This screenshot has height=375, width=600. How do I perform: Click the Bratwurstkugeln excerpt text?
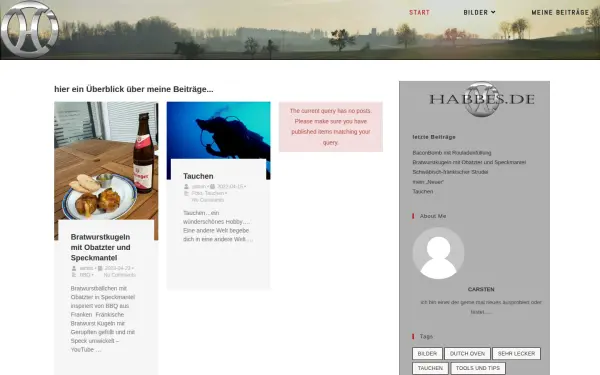point(103,319)
